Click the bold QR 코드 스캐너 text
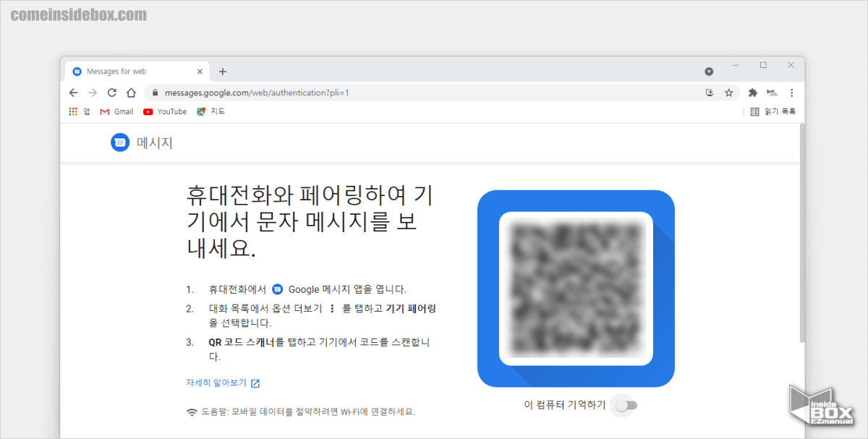 (x=242, y=342)
